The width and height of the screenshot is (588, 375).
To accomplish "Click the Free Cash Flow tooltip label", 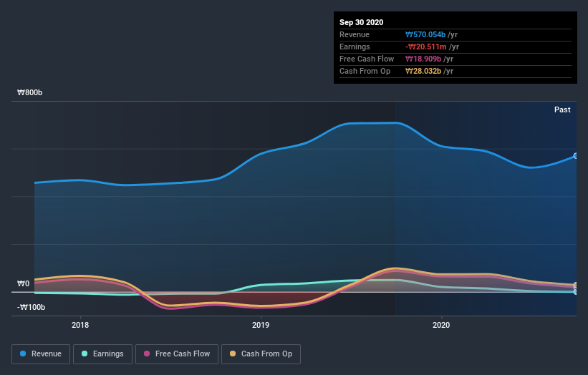I will 367,59.
